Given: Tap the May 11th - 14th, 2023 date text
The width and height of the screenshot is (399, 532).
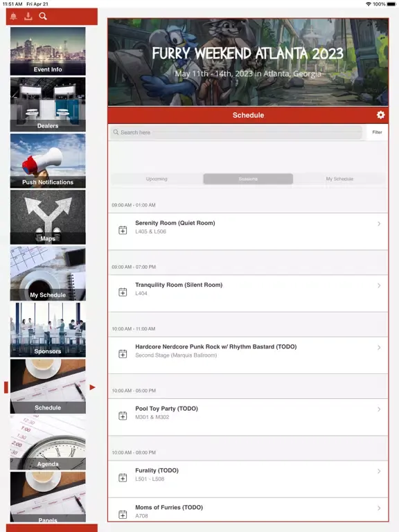Looking at the screenshot, I should pos(248,73).
